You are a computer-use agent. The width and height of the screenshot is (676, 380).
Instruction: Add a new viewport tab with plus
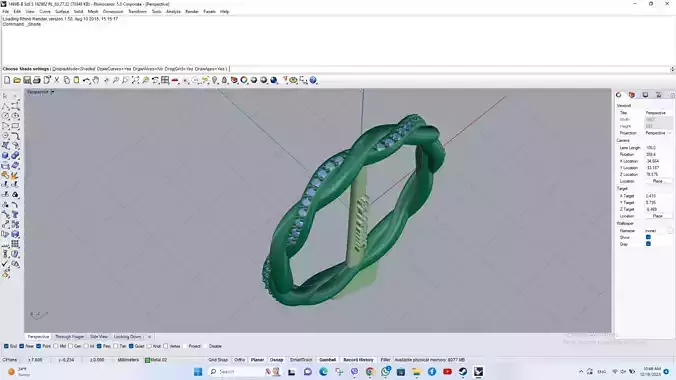tap(150, 337)
